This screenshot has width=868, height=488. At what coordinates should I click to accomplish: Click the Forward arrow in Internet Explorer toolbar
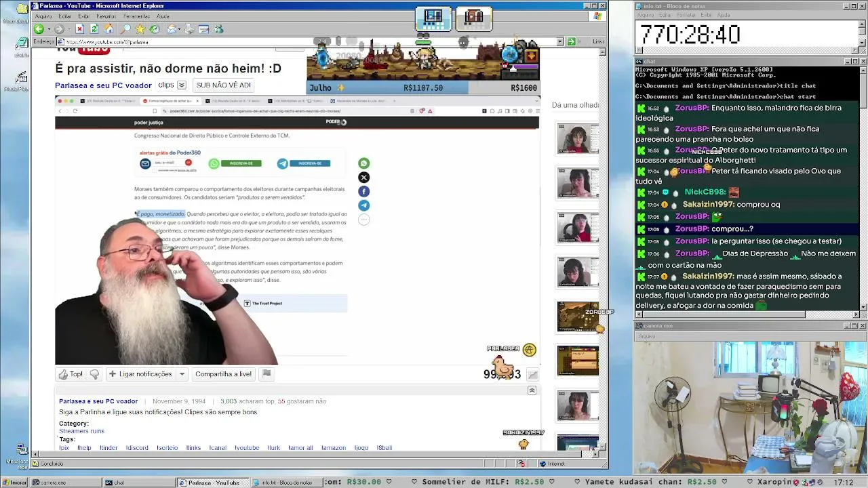click(59, 29)
